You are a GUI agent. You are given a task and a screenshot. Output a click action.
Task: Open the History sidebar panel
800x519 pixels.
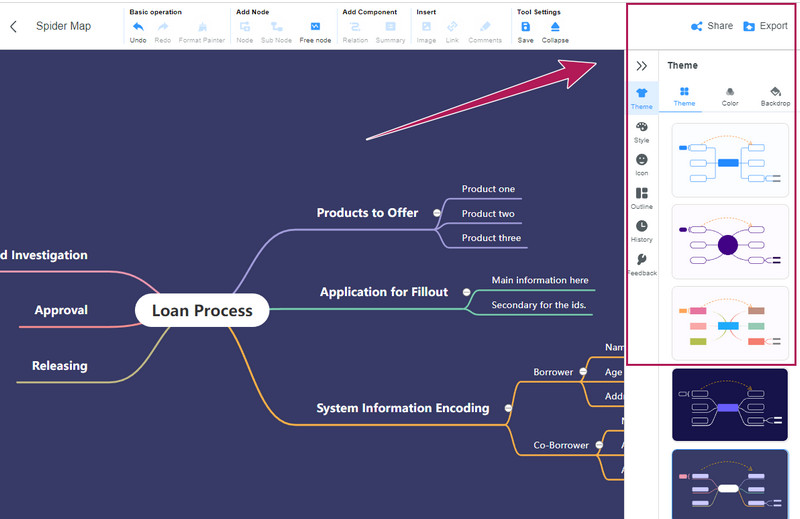(641, 231)
